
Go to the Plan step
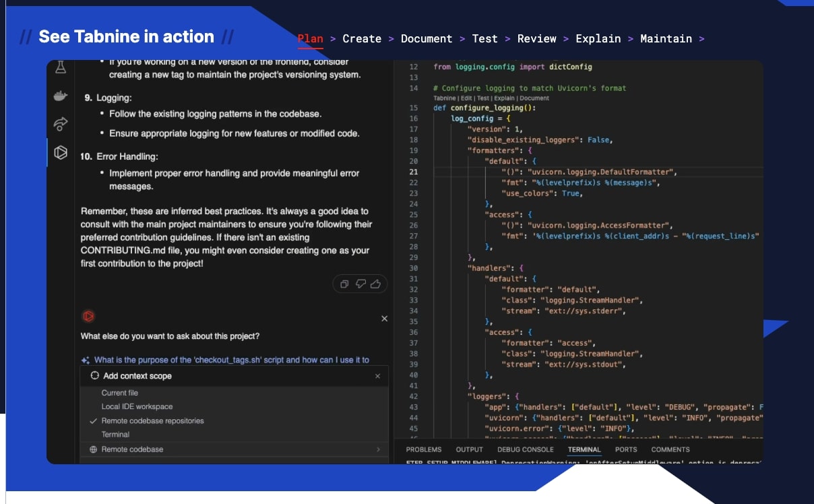(x=310, y=38)
